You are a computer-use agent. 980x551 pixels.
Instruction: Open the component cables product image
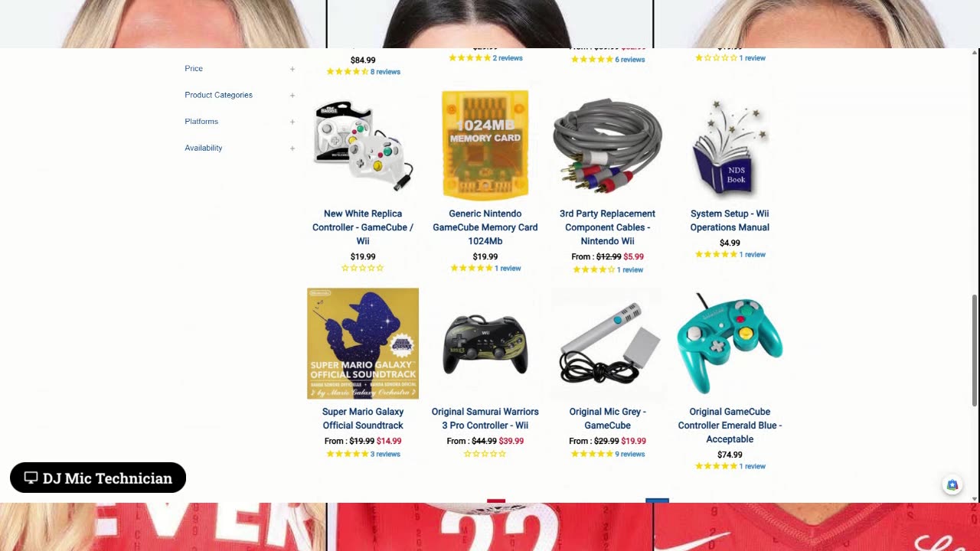(x=607, y=145)
